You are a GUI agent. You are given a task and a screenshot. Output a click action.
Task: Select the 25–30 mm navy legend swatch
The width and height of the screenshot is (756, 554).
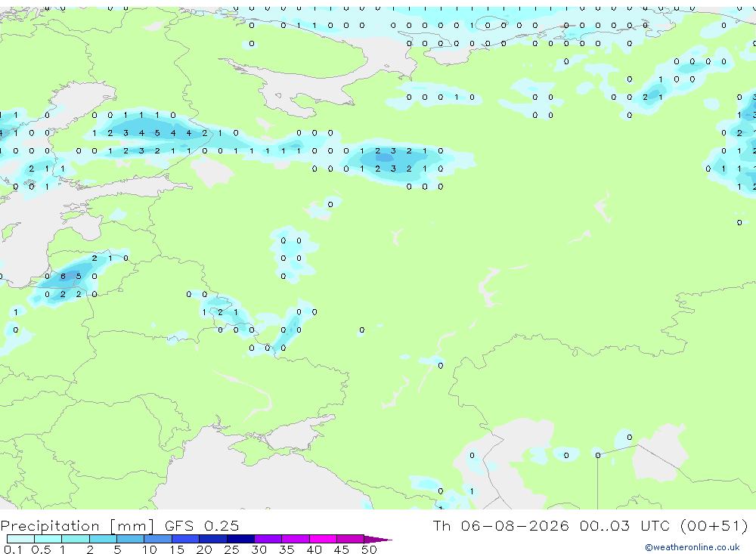tap(240, 539)
